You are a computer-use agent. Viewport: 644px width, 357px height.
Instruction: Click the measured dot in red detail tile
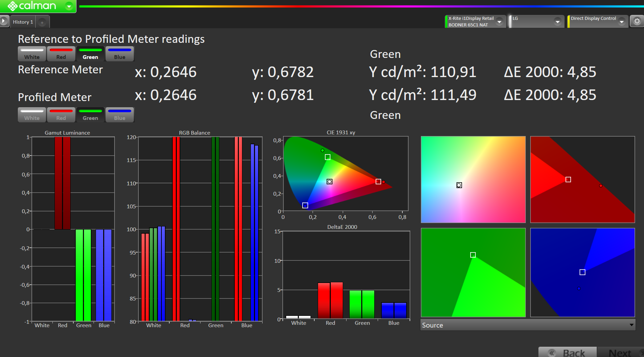point(601,186)
